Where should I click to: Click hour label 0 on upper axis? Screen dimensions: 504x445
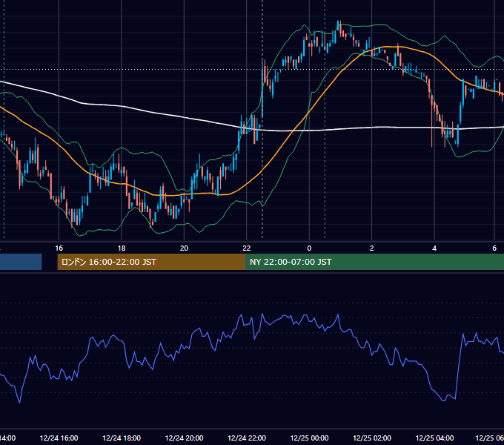point(309,248)
